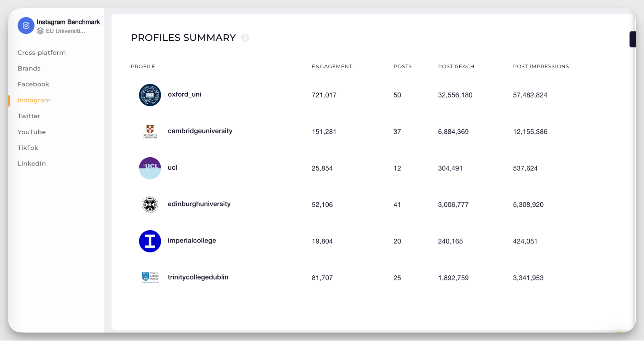Open the oxford_uni profile name

[x=185, y=94]
